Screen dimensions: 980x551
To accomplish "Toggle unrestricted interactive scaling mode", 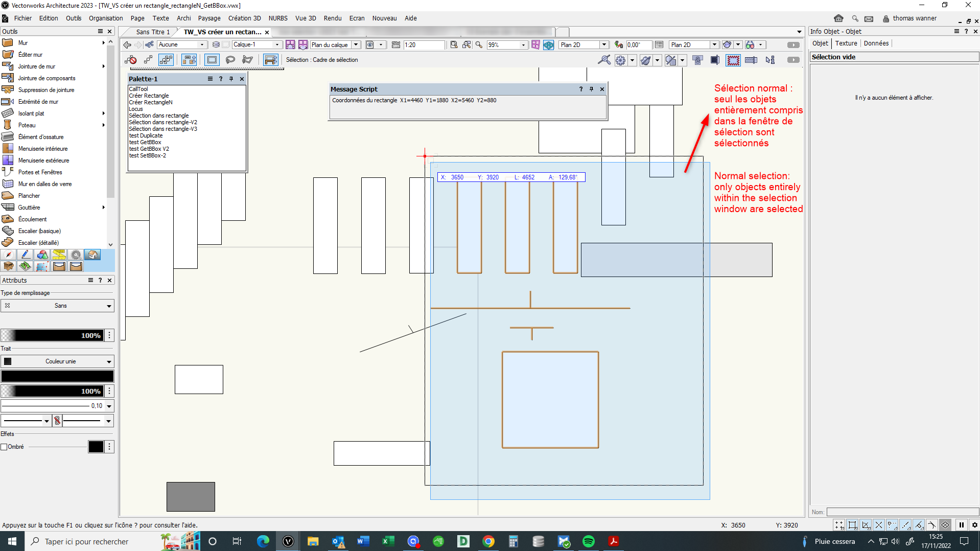I will point(166,60).
